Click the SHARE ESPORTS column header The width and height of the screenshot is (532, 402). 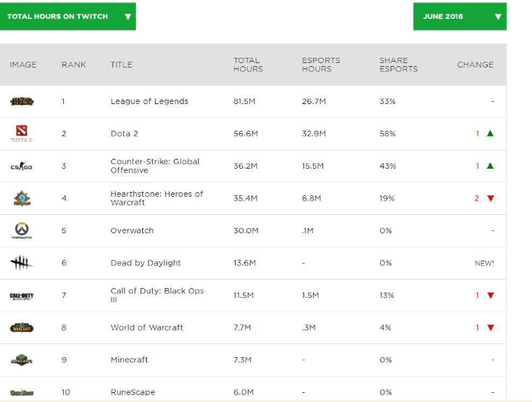pos(398,65)
